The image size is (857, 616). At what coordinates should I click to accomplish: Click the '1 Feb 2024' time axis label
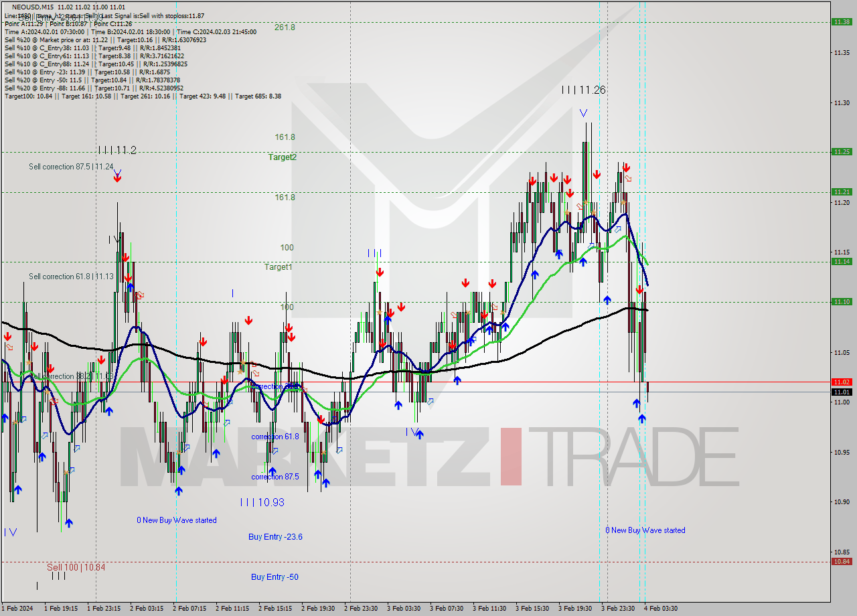click(x=17, y=609)
